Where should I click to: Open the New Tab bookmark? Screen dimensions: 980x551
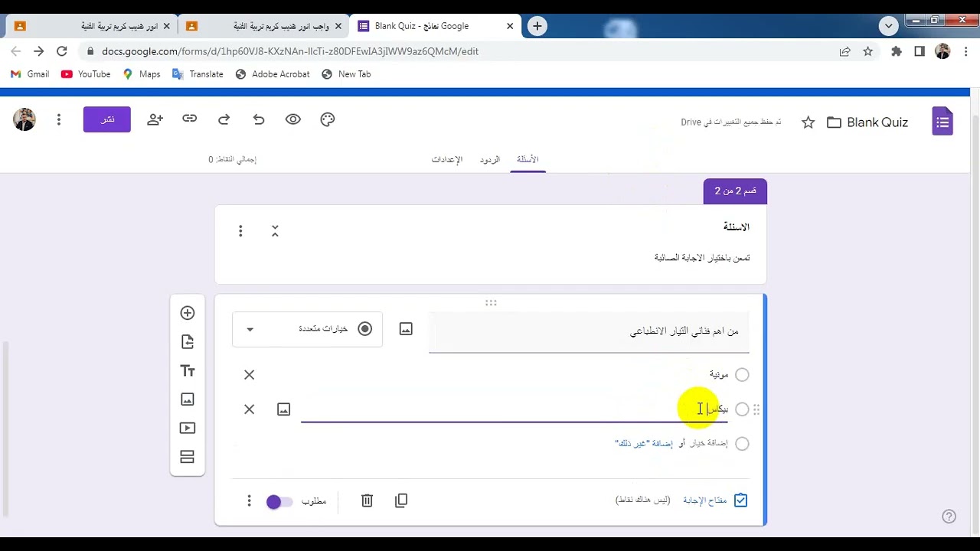[x=346, y=74]
